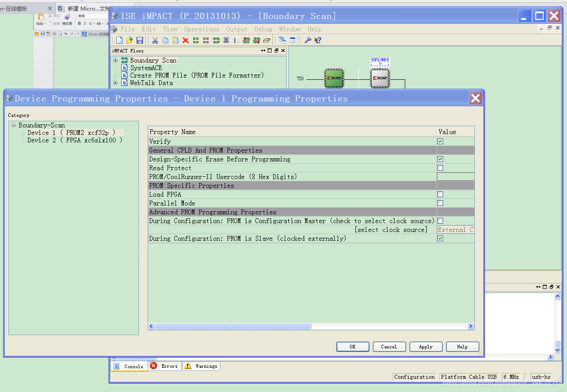Enable the Parallel Mode checkbox

tap(440, 203)
